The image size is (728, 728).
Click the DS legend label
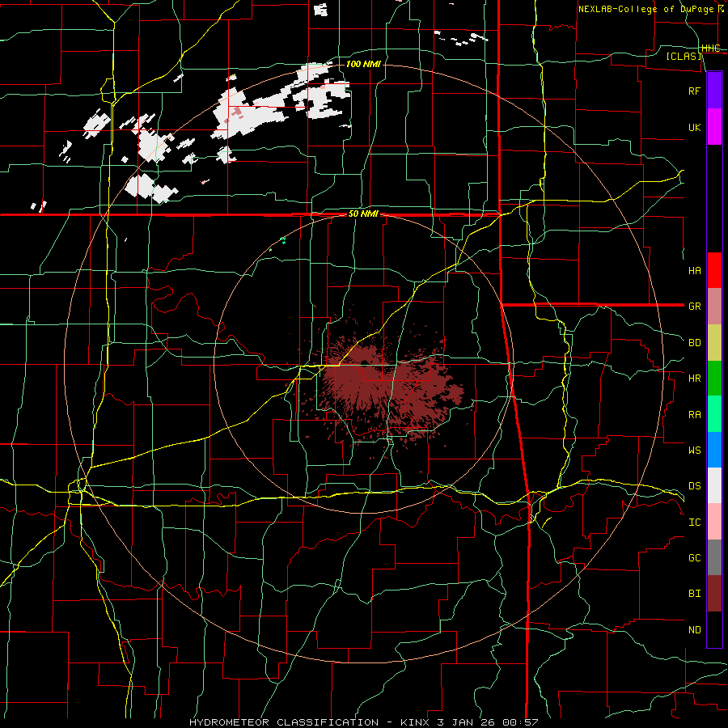(x=694, y=485)
